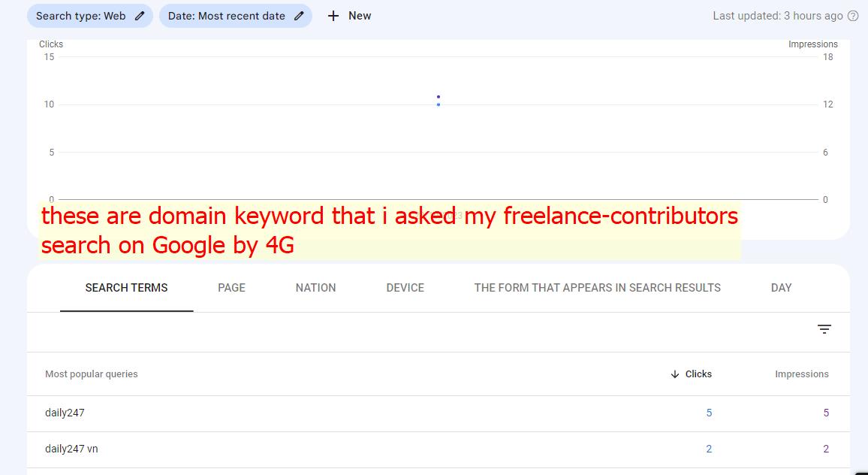This screenshot has height=475, width=868.
Task: Select the Search Terms tab
Action: click(x=126, y=288)
